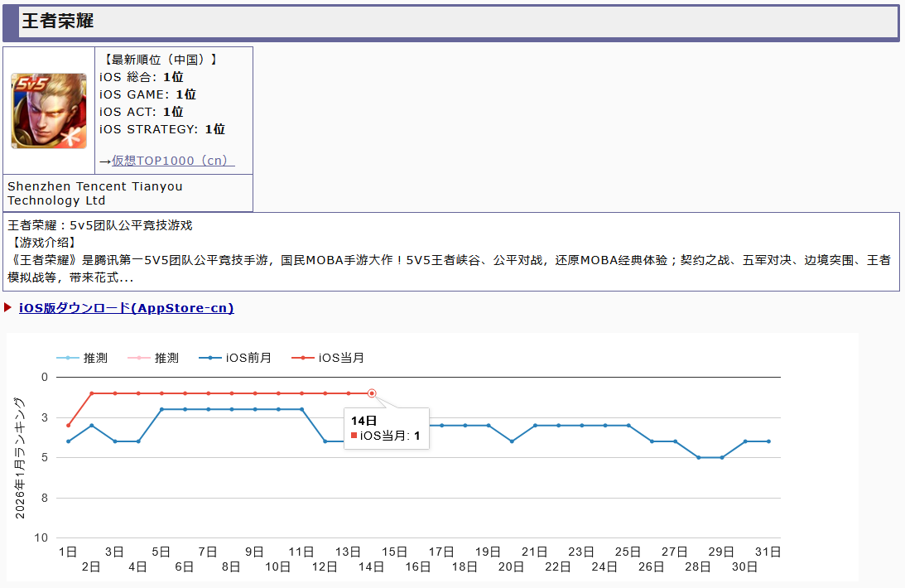Click the 31日 blue iOS前月 data point

click(768, 441)
